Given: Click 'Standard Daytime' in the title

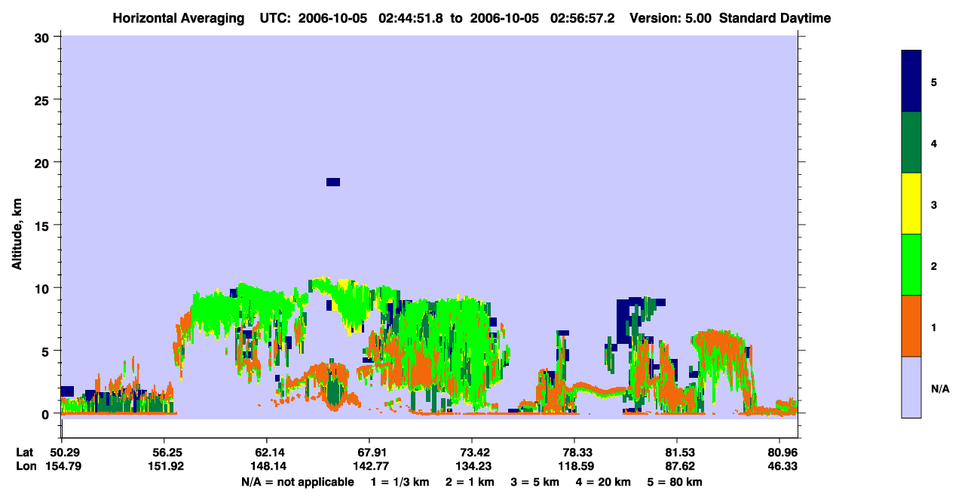Looking at the screenshot, I should [x=775, y=17].
